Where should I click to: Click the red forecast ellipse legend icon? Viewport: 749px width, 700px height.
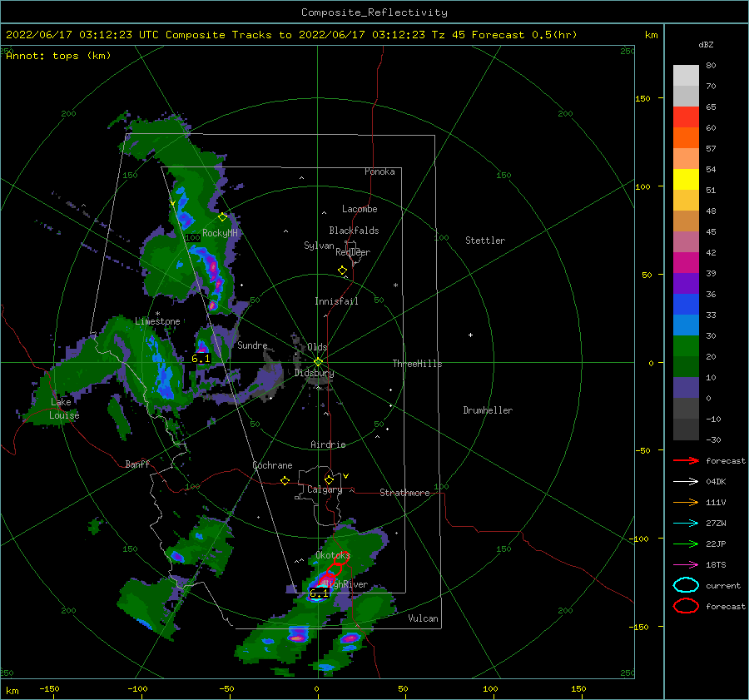click(686, 606)
